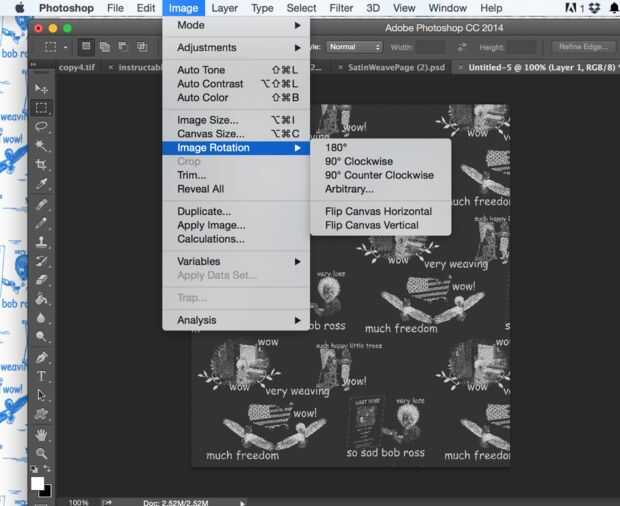This screenshot has height=506, width=620.
Task: Click the background color swatch
Action: [47, 493]
